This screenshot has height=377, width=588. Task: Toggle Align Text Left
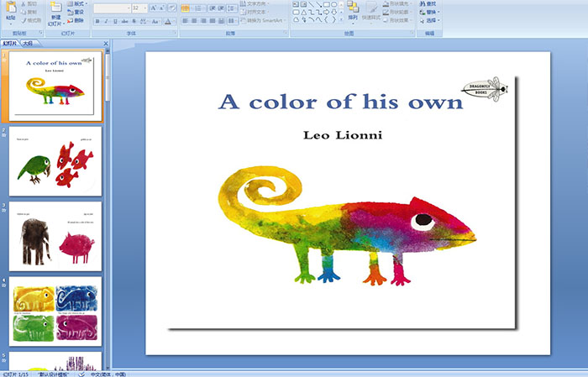pyautogui.click(x=186, y=21)
